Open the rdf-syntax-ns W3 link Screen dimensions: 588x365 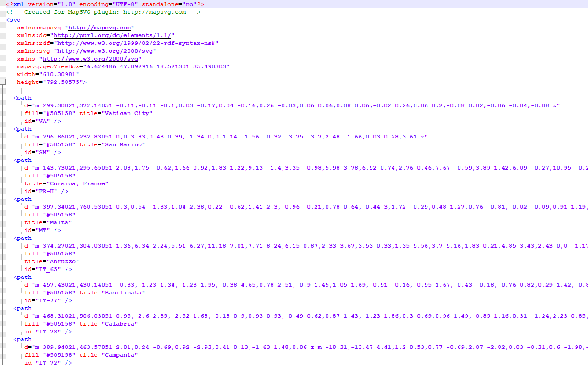click(x=134, y=43)
